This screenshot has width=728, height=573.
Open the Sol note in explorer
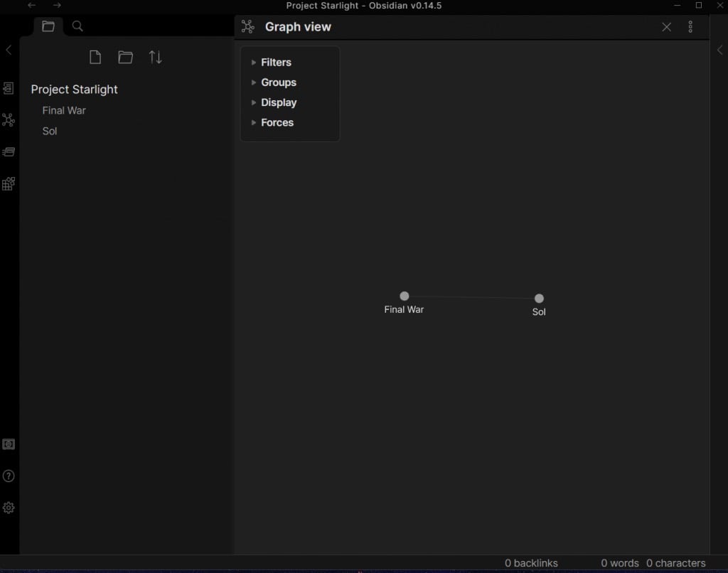50,131
